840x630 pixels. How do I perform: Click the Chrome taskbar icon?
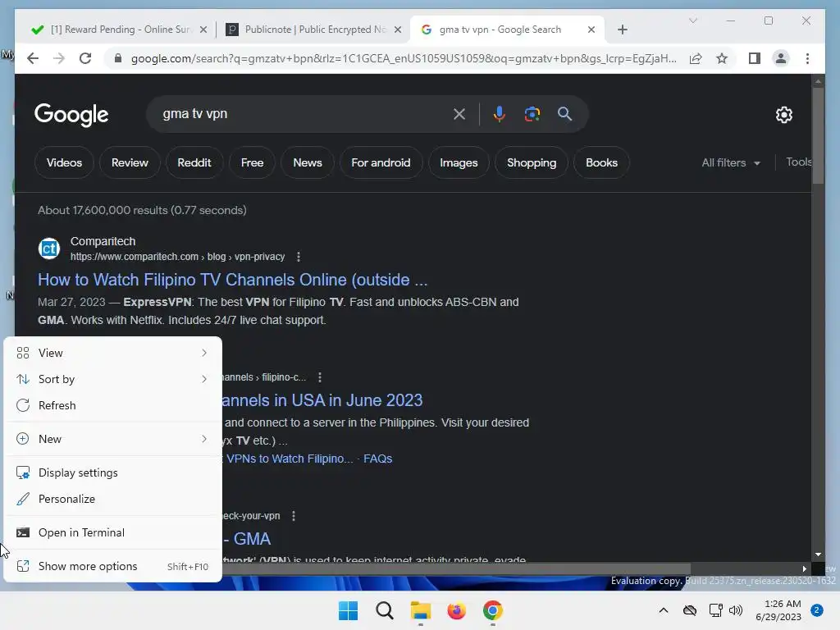[492, 610]
